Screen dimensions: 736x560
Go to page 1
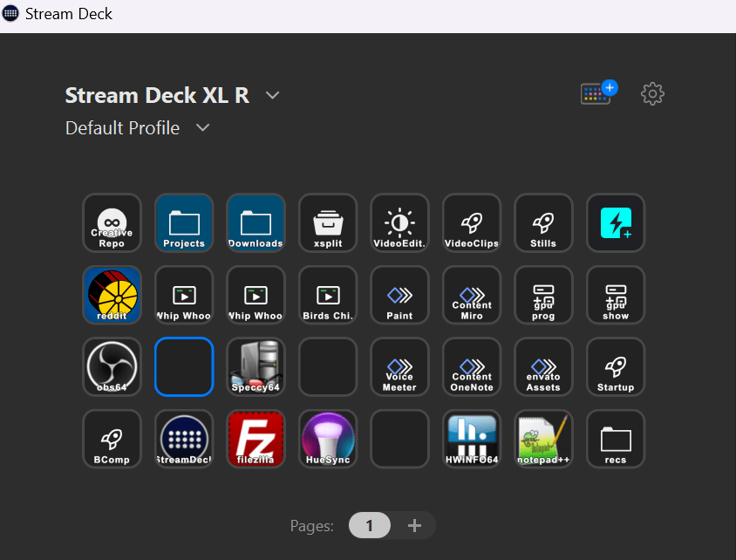[x=370, y=525]
